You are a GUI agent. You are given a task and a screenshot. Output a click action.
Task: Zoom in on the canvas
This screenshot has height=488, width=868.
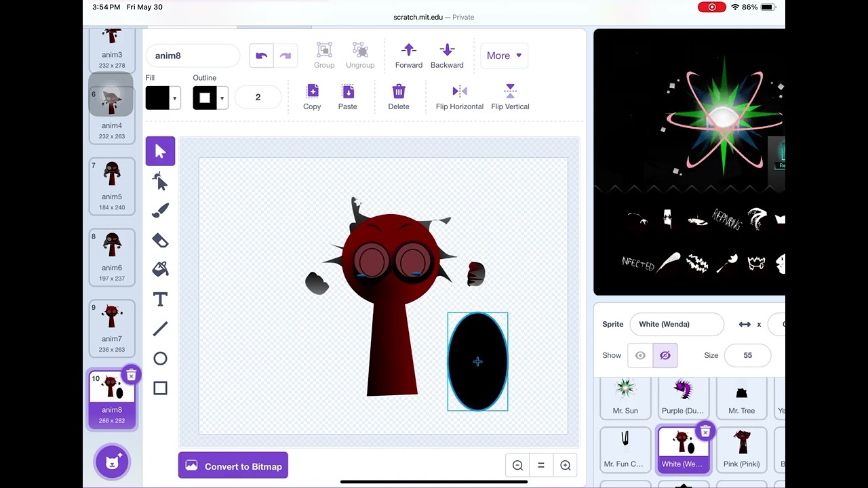click(x=566, y=466)
